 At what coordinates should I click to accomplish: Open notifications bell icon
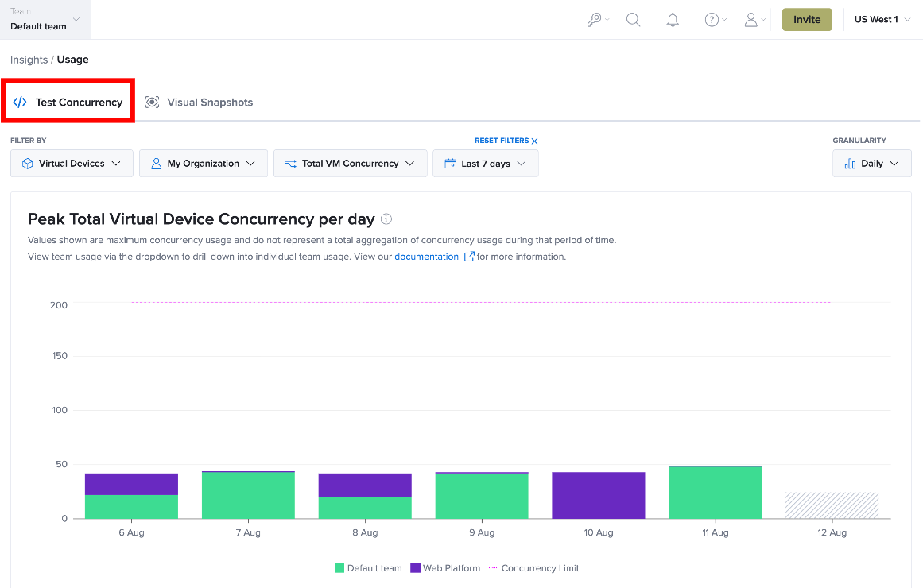click(673, 20)
